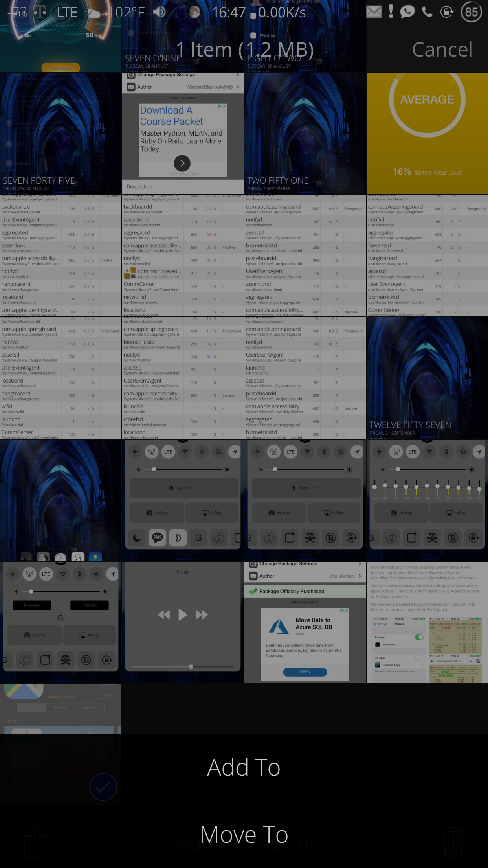The image size is (488, 868).
Task: Open the SEVEN O'NINE lock screen thumbnail
Action: tap(183, 36)
